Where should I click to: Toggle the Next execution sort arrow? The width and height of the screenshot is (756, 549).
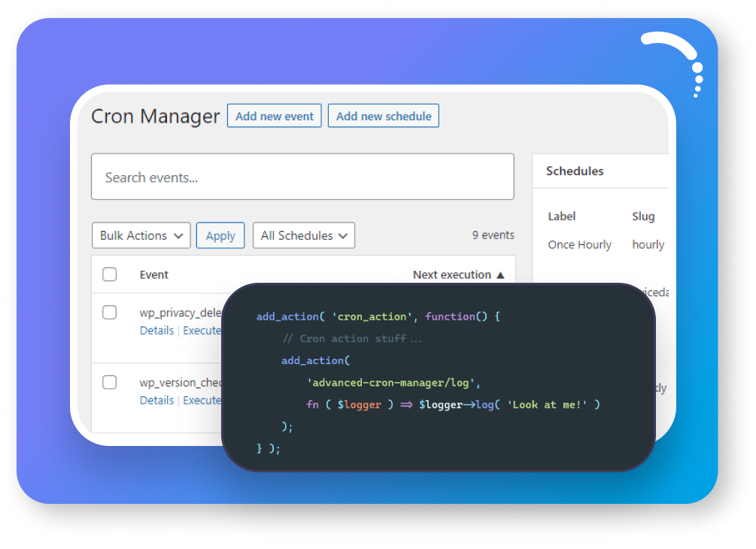pyautogui.click(x=499, y=274)
